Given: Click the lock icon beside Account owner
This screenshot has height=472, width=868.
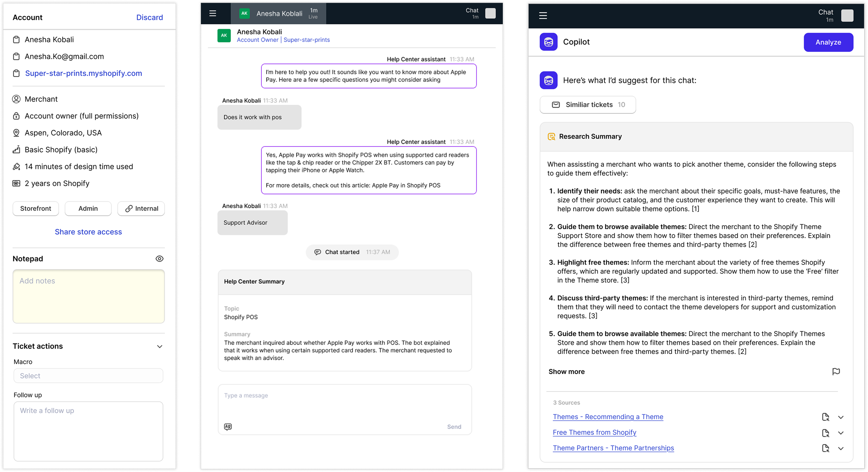Looking at the screenshot, I should [x=16, y=116].
